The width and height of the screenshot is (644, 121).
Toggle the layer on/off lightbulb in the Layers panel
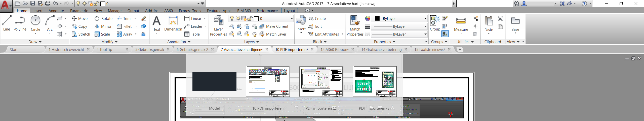point(232,18)
